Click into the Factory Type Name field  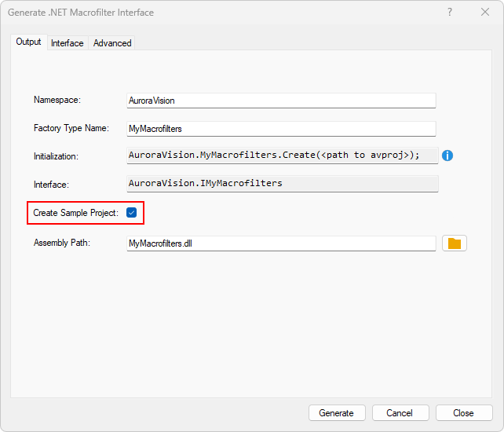(280, 128)
